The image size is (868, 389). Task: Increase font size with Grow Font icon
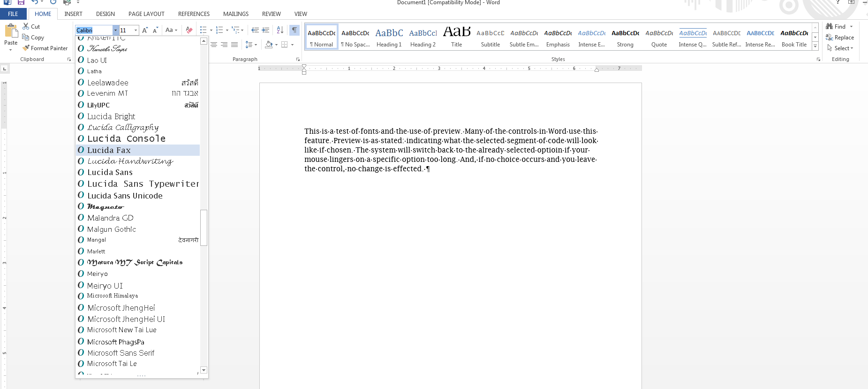click(145, 30)
